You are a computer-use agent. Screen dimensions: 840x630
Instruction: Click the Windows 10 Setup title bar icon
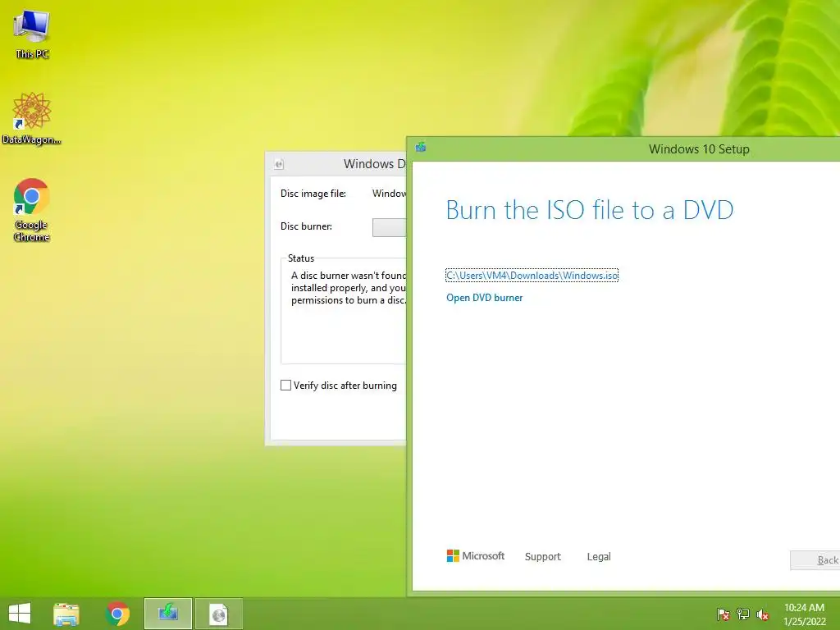(421, 147)
